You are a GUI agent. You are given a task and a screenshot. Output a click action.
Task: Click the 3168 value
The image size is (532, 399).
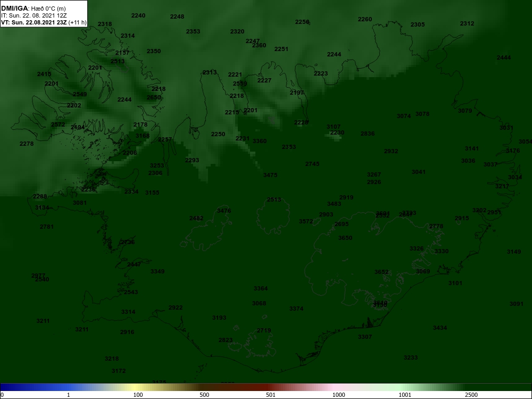[x=143, y=136]
